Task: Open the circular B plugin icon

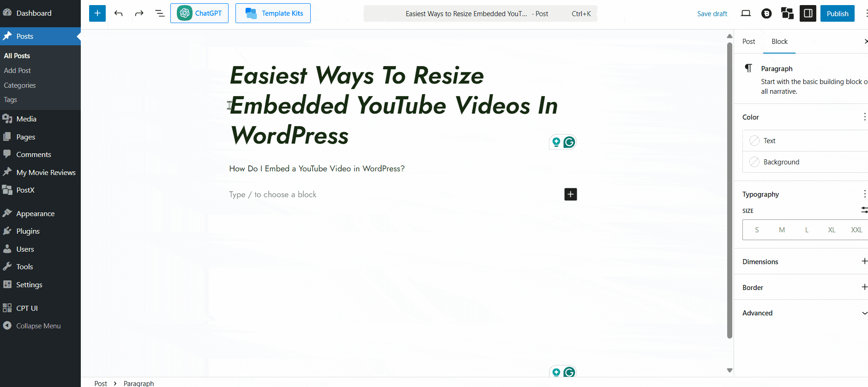Action: [x=766, y=13]
